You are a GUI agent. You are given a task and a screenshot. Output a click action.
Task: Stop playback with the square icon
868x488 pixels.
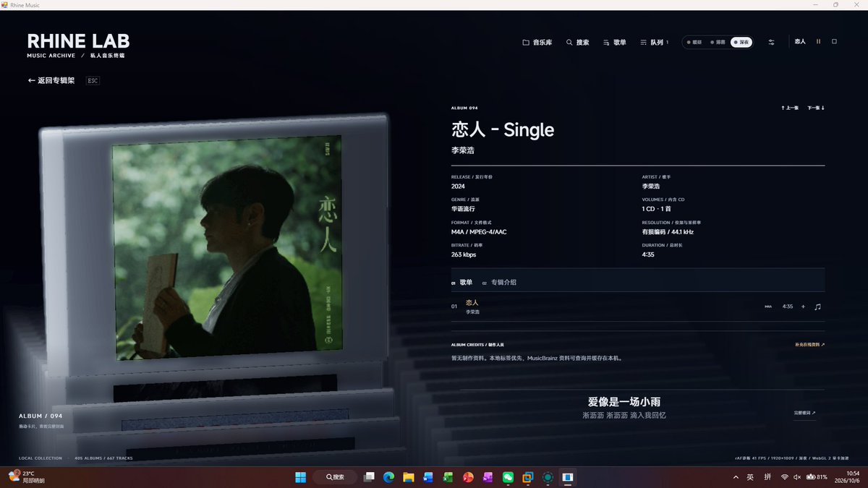(834, 42)
